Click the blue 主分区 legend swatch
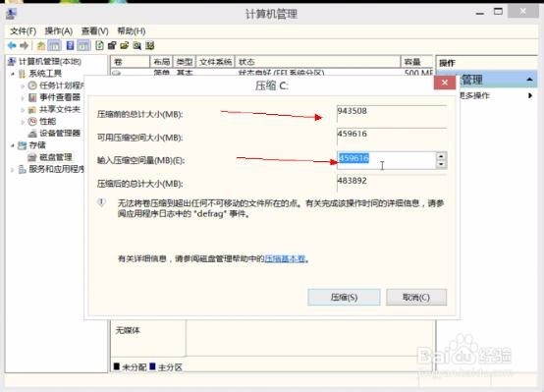 click(x=152, y=366)
